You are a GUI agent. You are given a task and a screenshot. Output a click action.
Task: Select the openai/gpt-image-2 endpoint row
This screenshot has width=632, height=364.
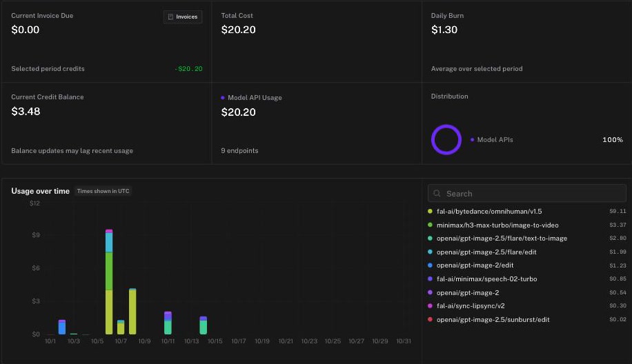(527, 293)
